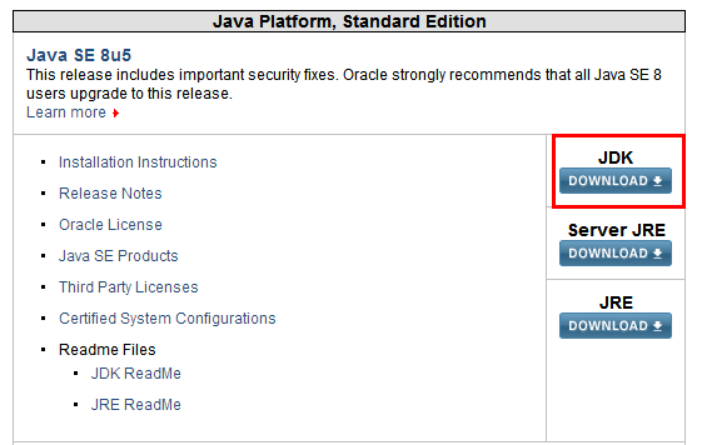Viewport: 702px width, 445px height.
Task: Open the JDK ReadMe link
Action: tap(136, 373)
